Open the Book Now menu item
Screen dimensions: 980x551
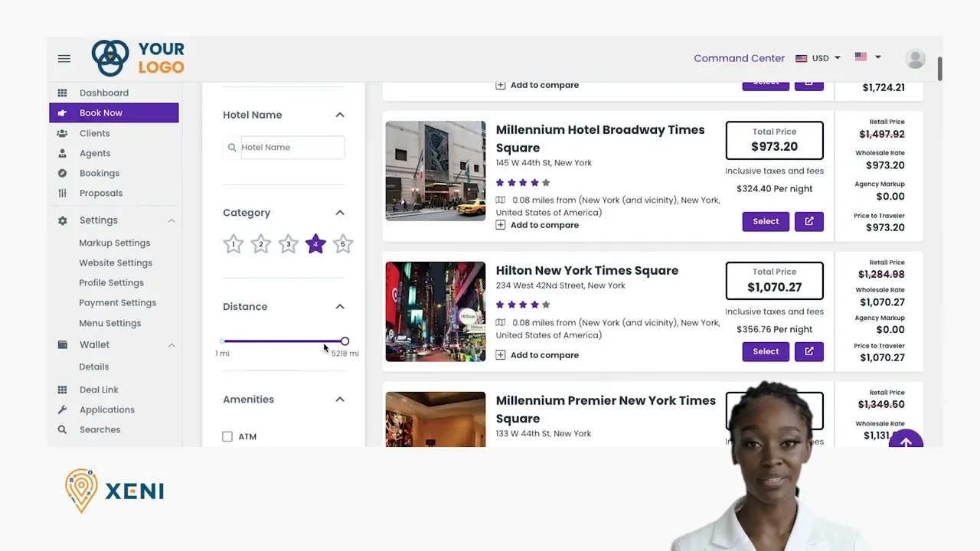coord(114,112)
